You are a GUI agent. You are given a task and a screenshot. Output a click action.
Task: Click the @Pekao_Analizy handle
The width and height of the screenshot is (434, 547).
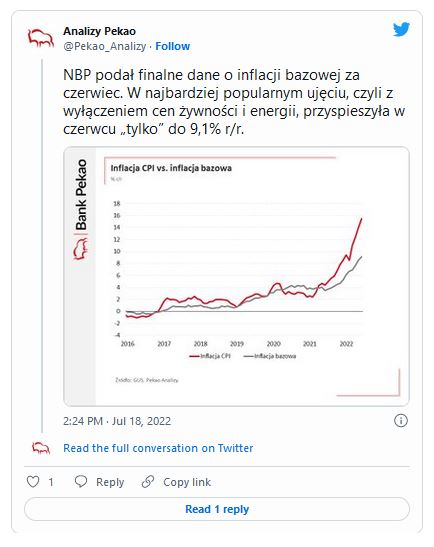(x=105, y=46)
